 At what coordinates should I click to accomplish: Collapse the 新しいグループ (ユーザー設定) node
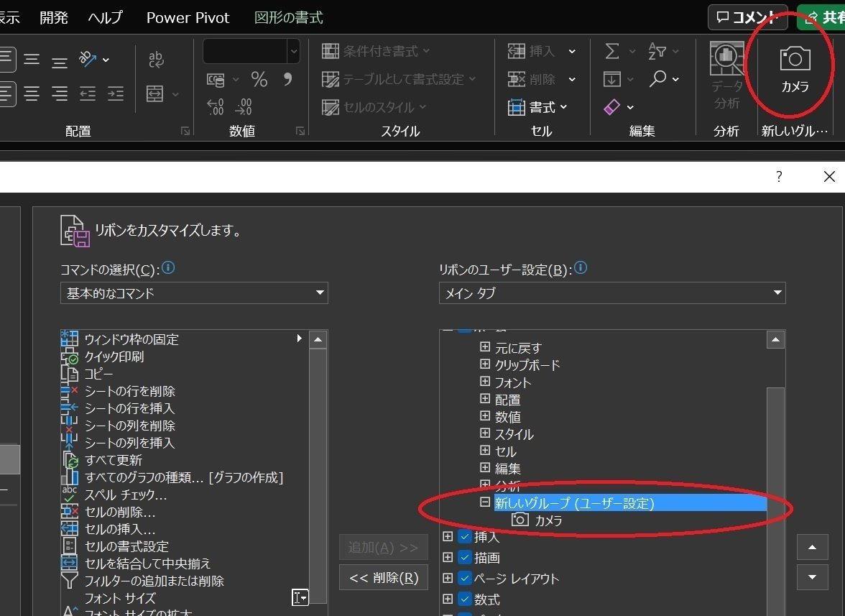(485, 502)
